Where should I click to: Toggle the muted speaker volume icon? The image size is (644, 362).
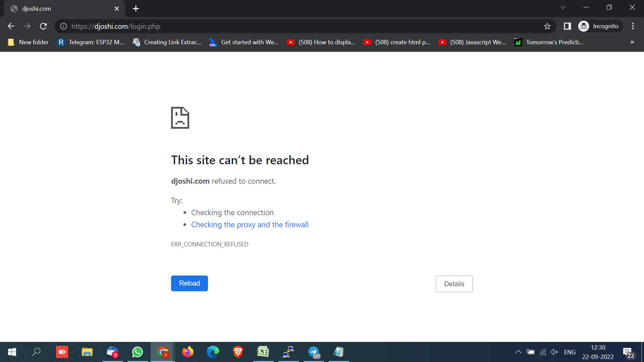[554, 352]
